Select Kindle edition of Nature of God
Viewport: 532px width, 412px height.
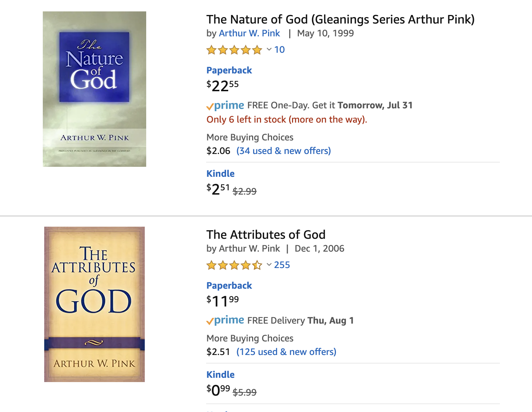tap(220, 174)
